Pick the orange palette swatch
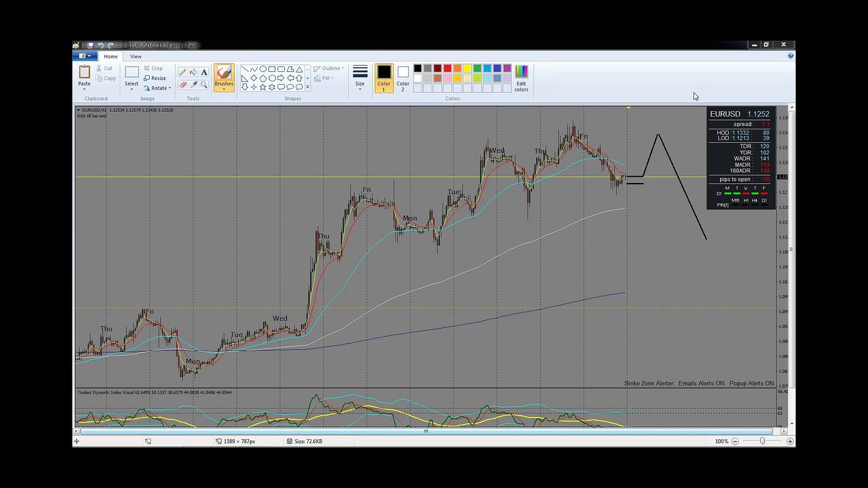The height and width of the screenshot is (488, 868). point(457,68)
